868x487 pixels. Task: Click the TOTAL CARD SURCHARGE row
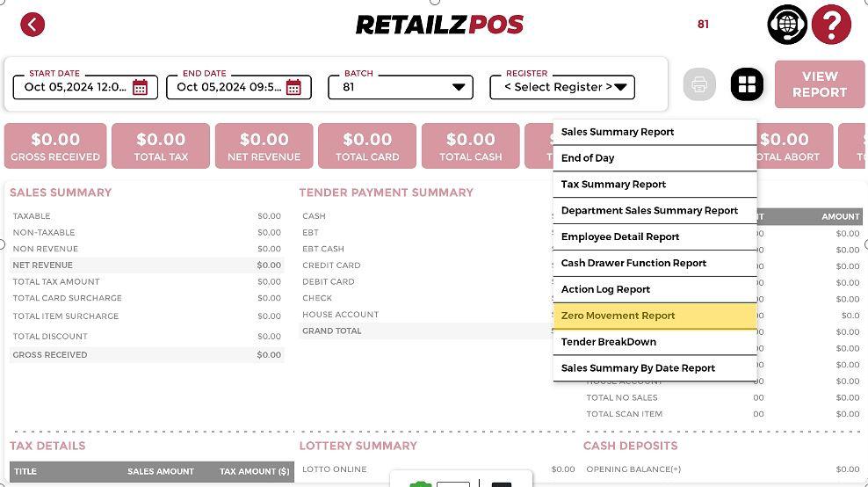point(147,298)
